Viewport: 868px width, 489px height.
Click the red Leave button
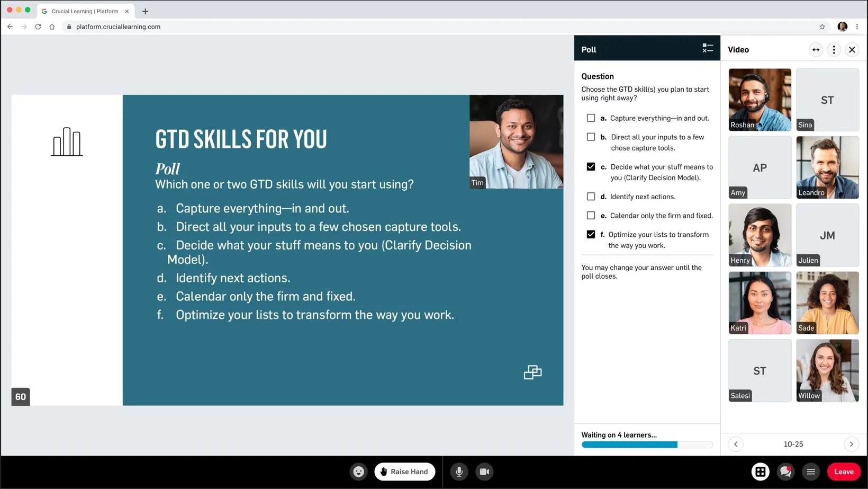pos(844,472)
